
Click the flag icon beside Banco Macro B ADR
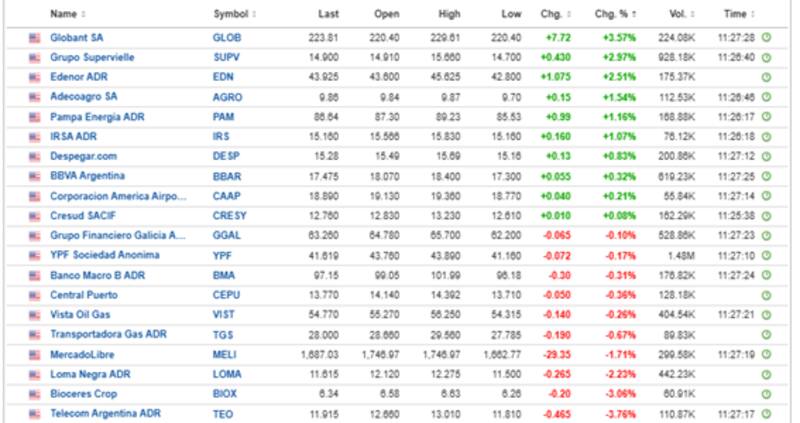pyautogui.click(x=35, y=274)
